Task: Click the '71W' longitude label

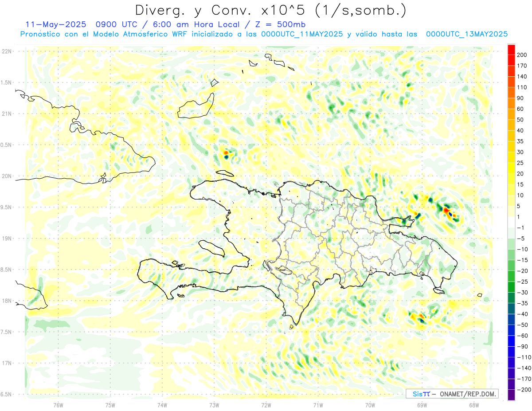Action: click(x=318, y=405)
